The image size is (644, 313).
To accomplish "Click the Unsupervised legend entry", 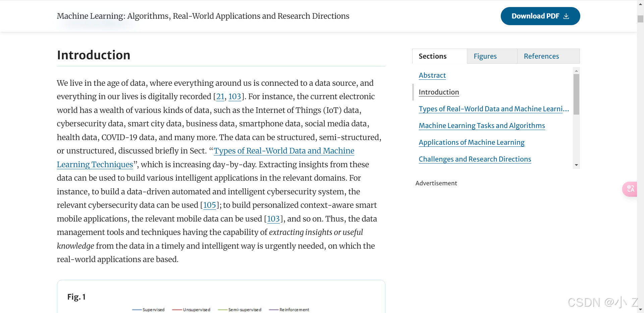I will (x=191, y=310).
